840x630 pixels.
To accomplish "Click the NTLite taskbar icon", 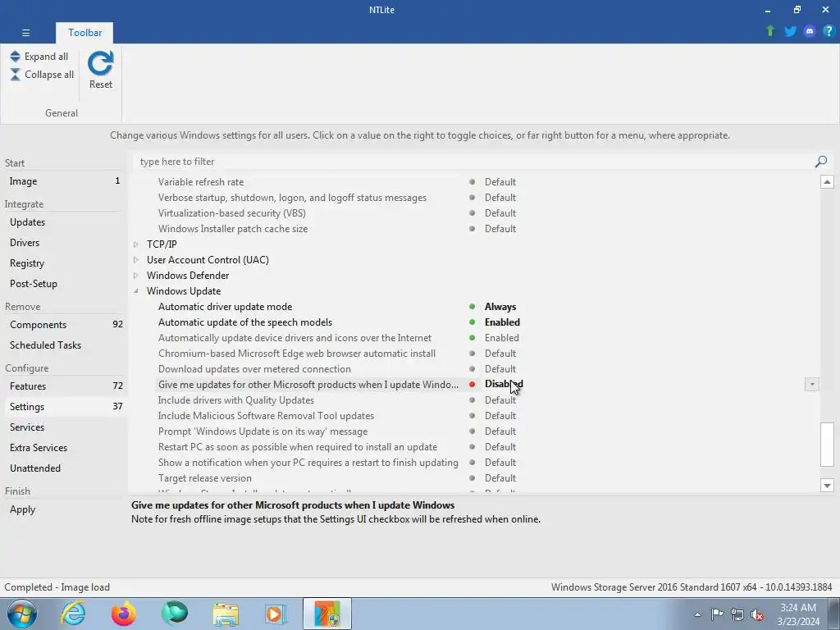I will click(x=327, y=614).
